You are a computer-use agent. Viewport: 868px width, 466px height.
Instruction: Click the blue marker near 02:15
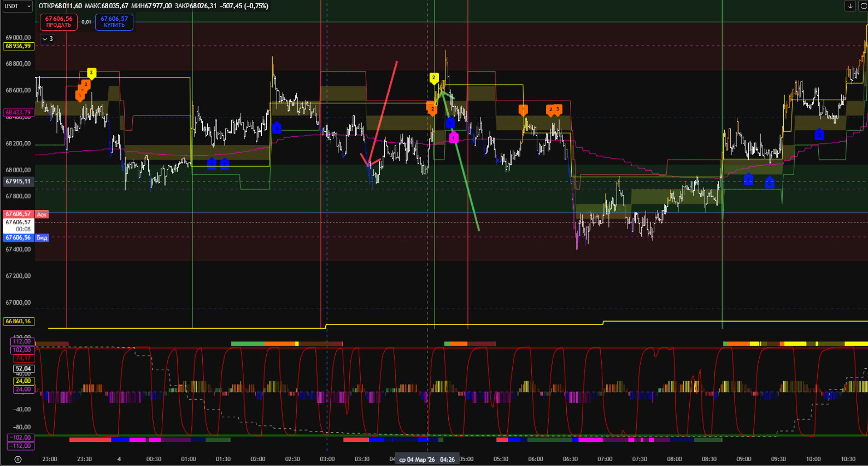277,128
